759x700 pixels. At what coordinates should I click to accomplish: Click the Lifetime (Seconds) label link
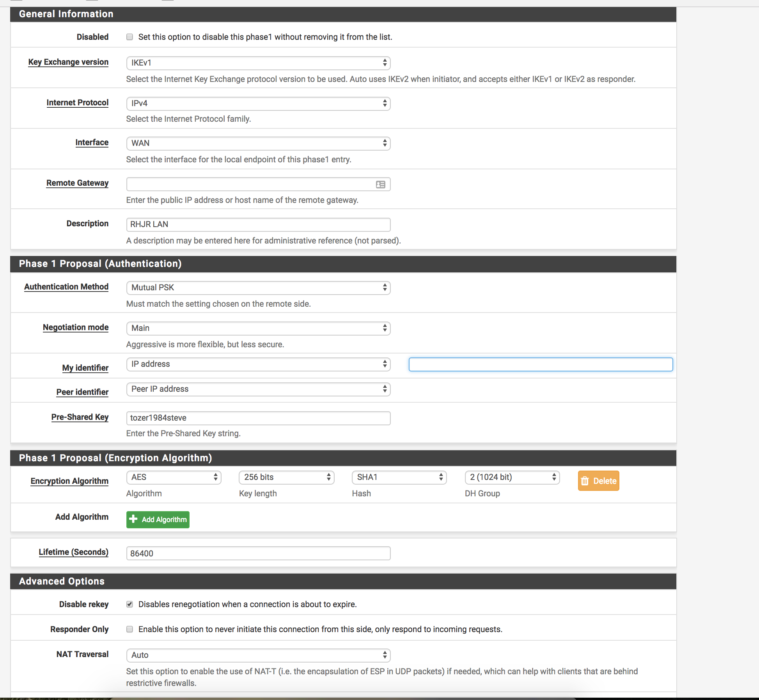tap(73, 552)
